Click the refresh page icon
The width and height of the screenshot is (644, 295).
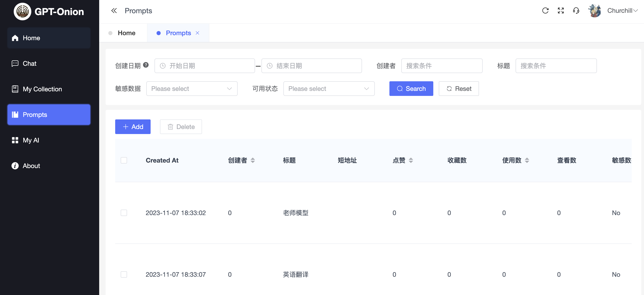tap(545, 11)
